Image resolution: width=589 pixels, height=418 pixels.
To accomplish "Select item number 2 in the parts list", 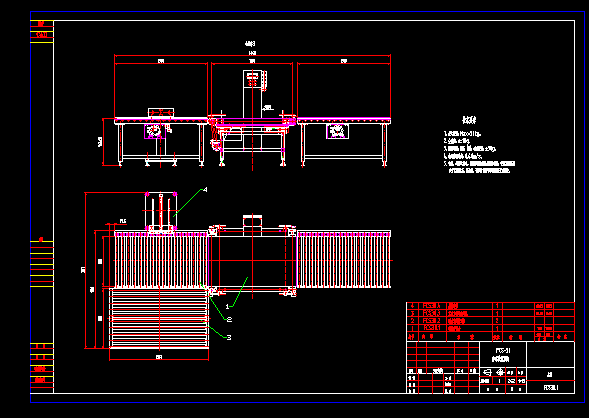I will click(x=412, y=321).
